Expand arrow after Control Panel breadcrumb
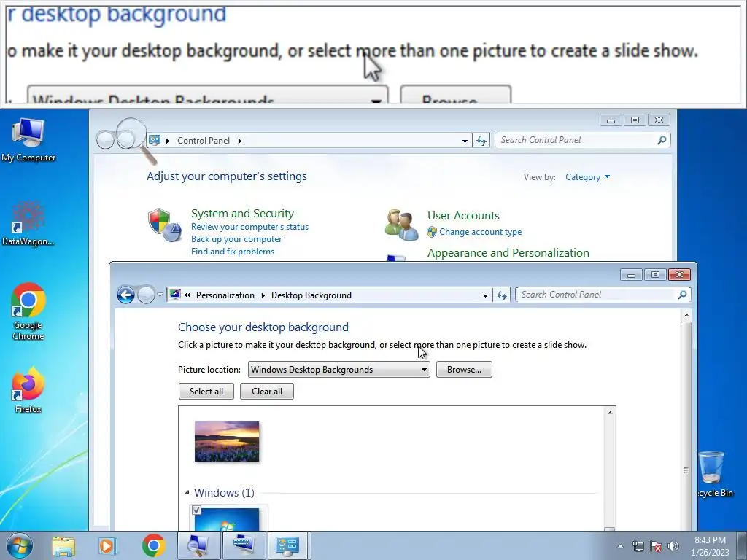Image resolution: width=747 pixels, height=560 pixels. click(x=239, y=141)
